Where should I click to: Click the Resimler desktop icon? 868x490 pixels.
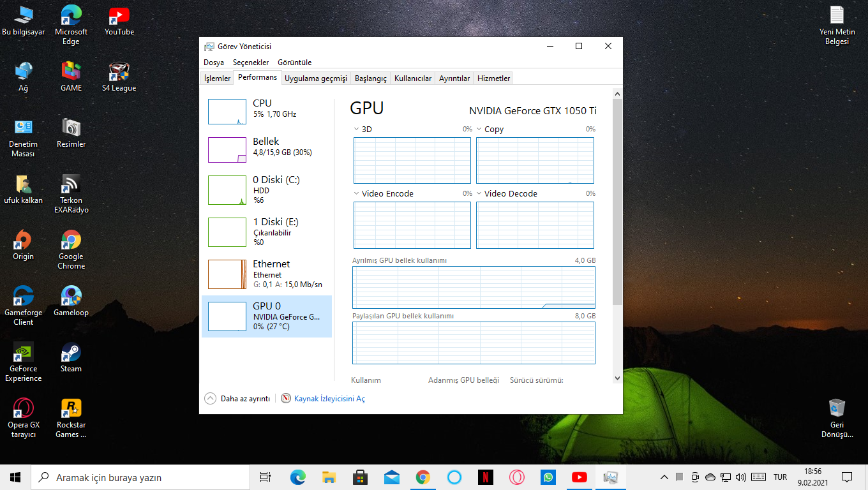point(71,133)
